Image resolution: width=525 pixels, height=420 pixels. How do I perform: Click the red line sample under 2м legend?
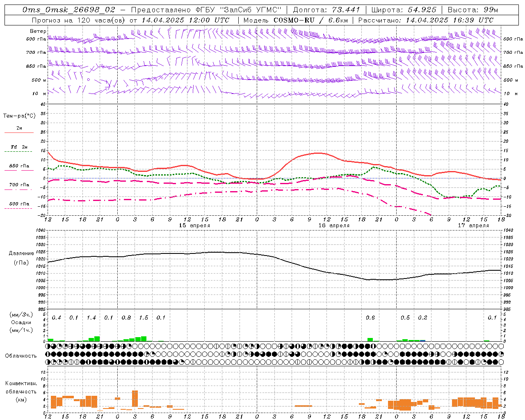pos(19,133)
